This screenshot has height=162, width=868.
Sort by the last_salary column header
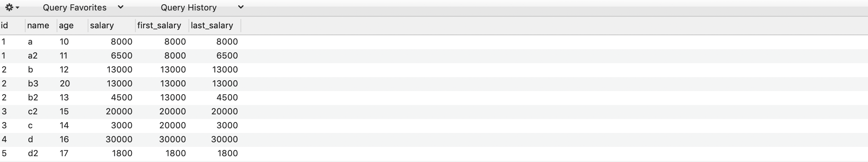coord(215,26)
